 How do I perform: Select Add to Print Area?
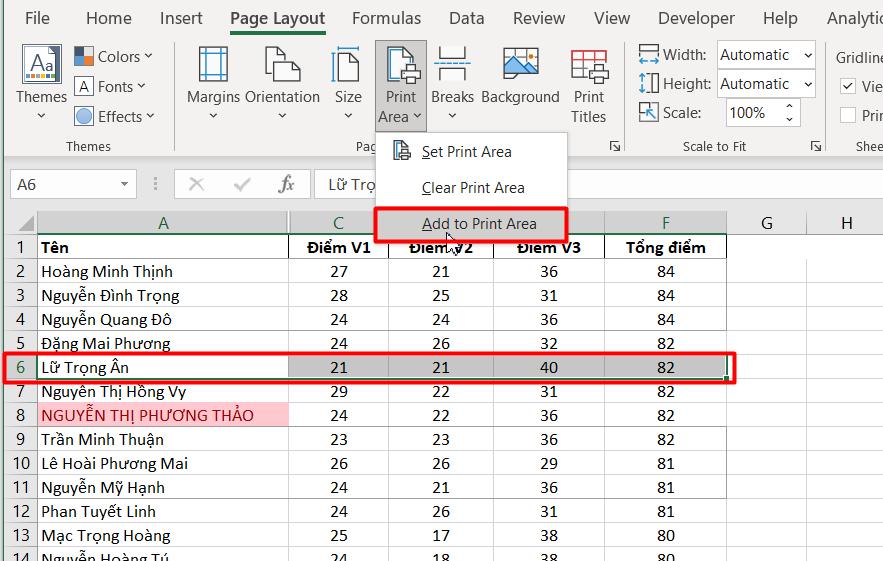coord(478,223)
